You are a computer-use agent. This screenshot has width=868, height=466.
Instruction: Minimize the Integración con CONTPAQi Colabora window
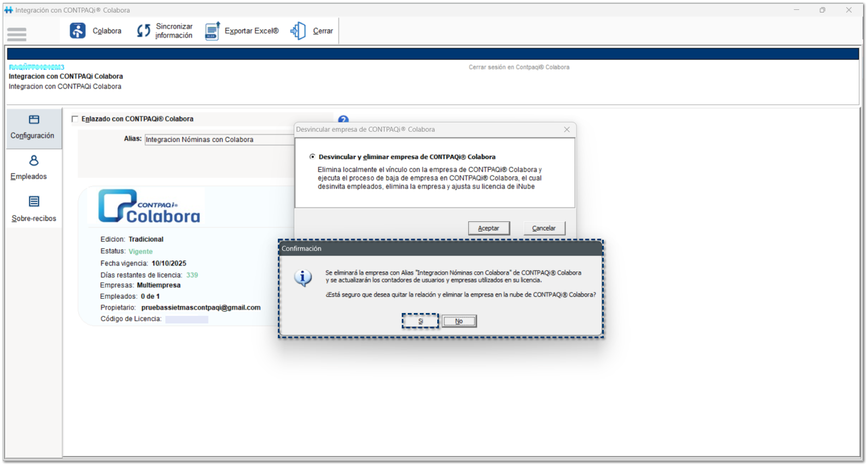coord(796,10)
